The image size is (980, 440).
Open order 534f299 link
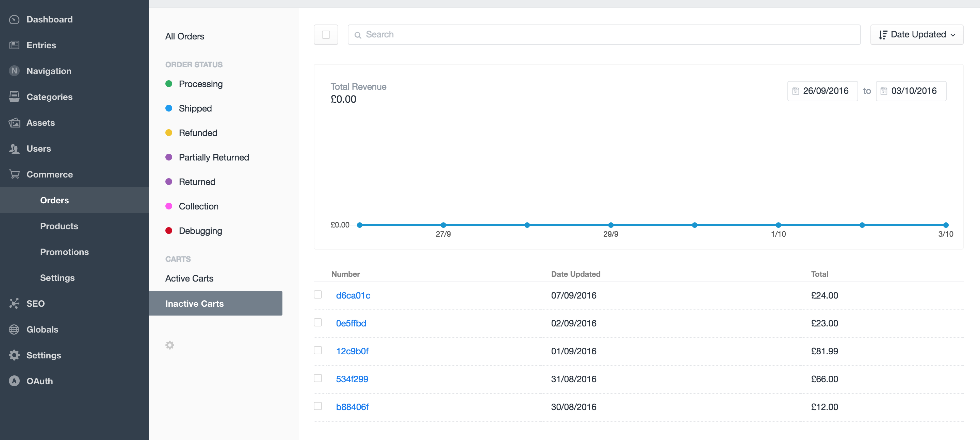352,379
